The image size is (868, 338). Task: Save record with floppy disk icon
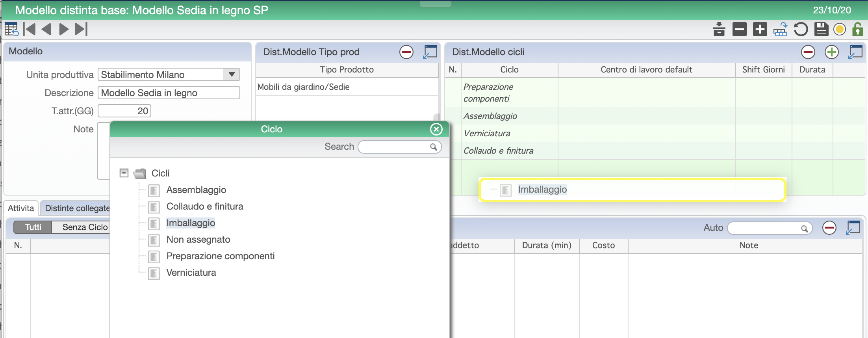[821, 29]
